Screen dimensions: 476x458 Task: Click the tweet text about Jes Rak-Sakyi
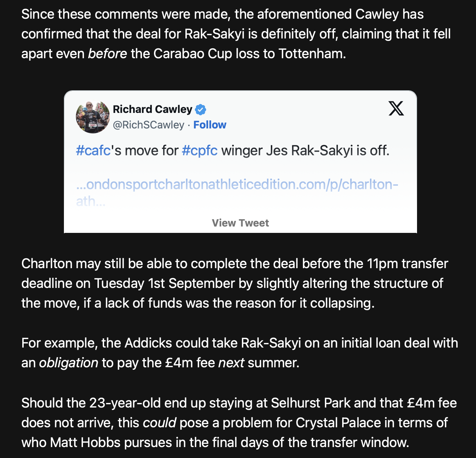click(x=233, y=151)
